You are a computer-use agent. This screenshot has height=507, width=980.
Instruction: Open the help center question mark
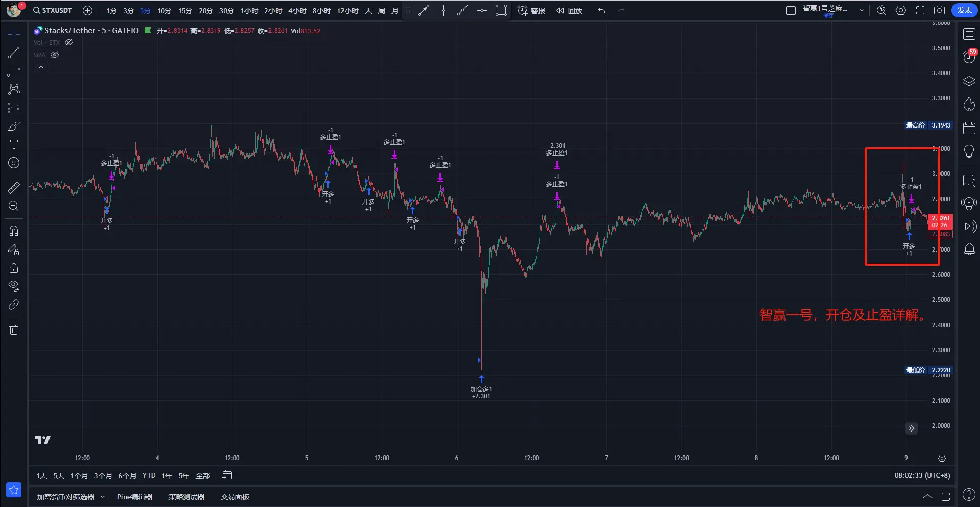[x=969, y=494]
